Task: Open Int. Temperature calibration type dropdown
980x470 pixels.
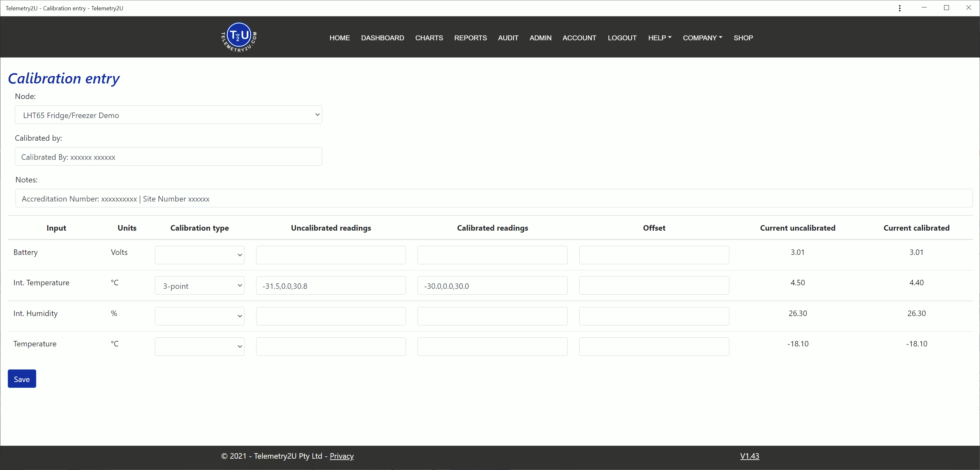Action: point(199,285)
